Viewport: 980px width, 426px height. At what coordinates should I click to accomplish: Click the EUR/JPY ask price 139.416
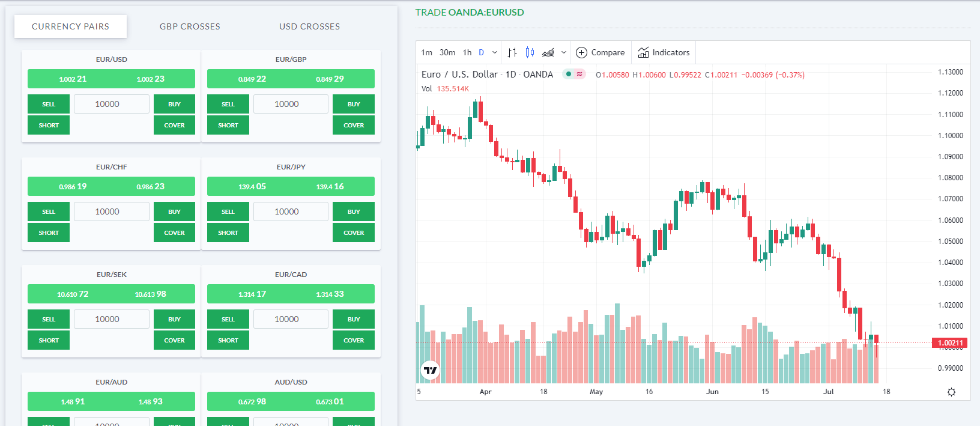point(330,186)
